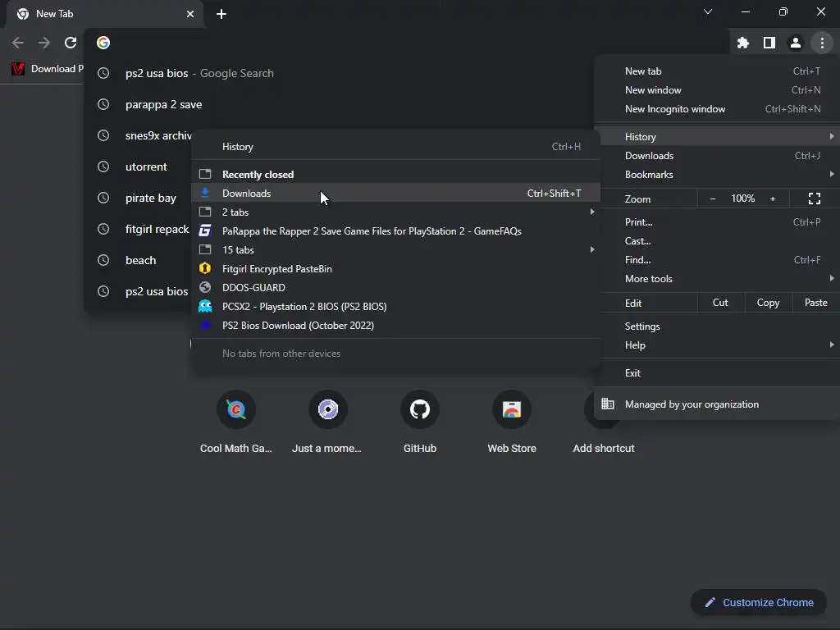Expand the History submenu arrow
The width and height of the screenshot is (840, 630).
(x=832, y=137)
